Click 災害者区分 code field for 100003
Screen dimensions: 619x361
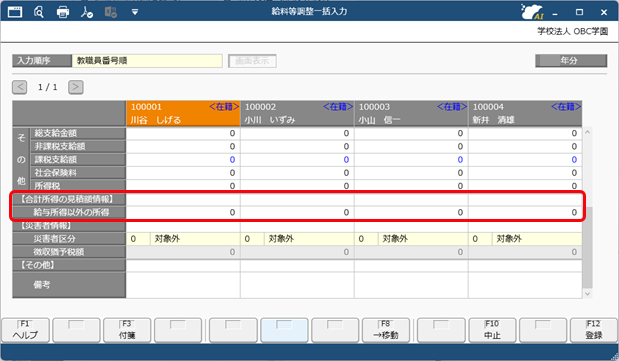366,239
